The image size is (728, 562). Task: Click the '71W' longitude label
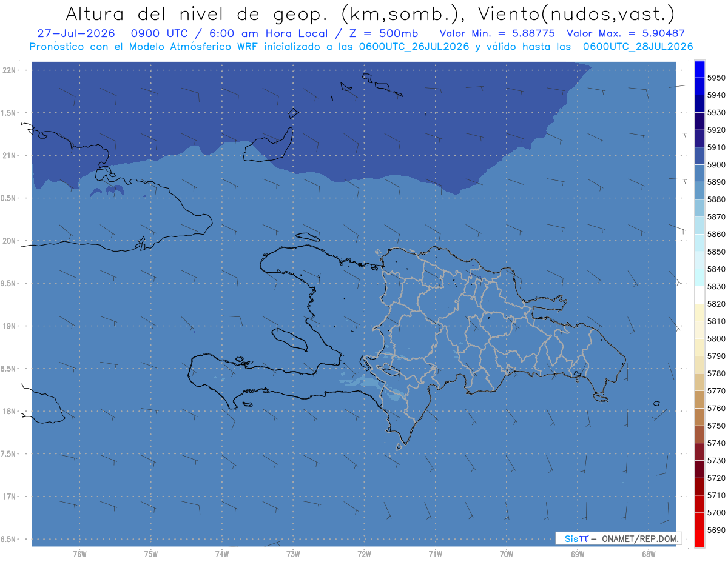pos(435,554)
